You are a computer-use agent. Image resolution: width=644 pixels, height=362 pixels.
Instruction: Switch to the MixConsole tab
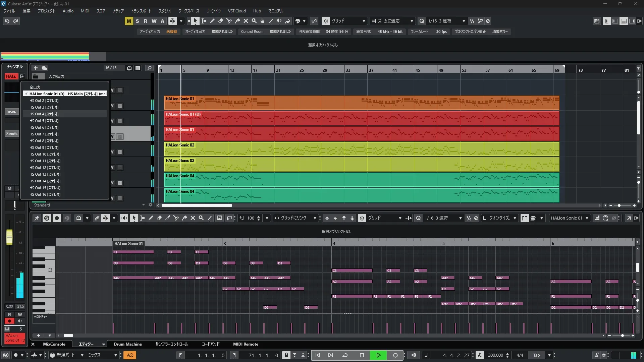pos(54,344)
